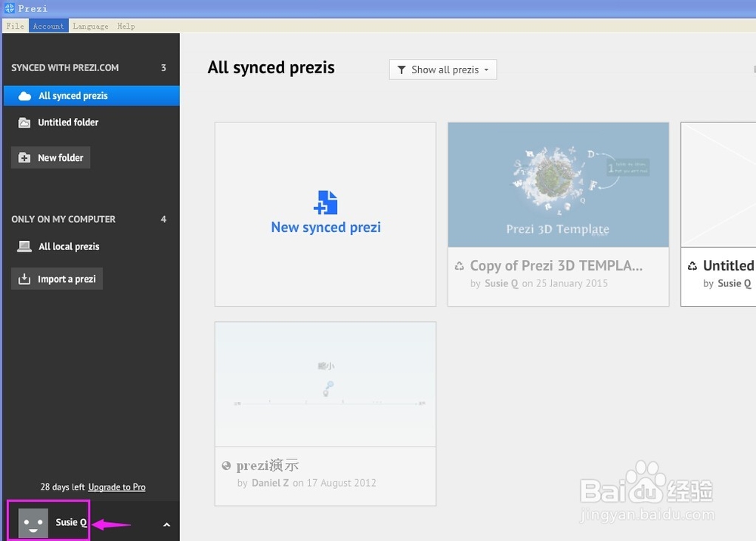Screen dimensions: 756x541
Task: Open Untitled folder in sidebar
Action: (x=91, y=122)
